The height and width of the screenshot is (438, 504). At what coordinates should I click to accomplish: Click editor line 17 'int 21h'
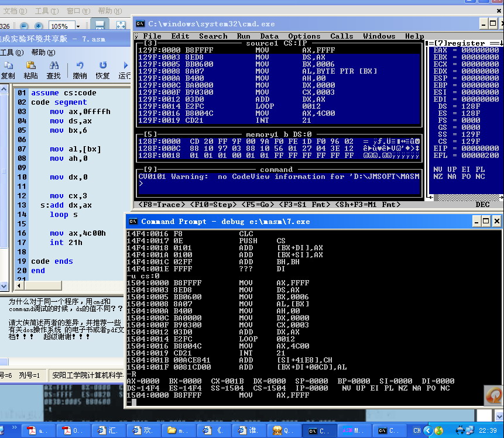(x=66, y=243)
